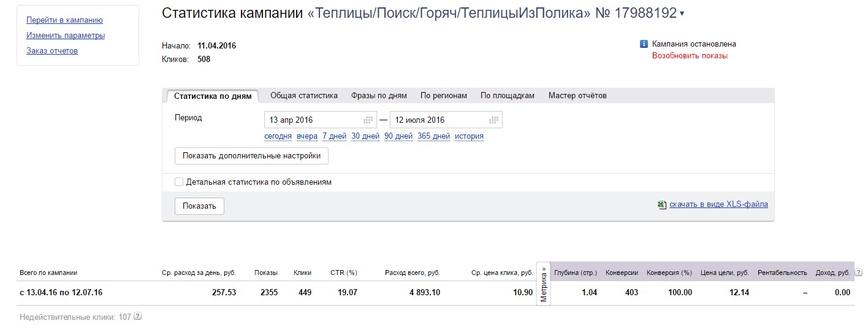Open Мастер отчётов tab
868x329 pixels.
577,96
